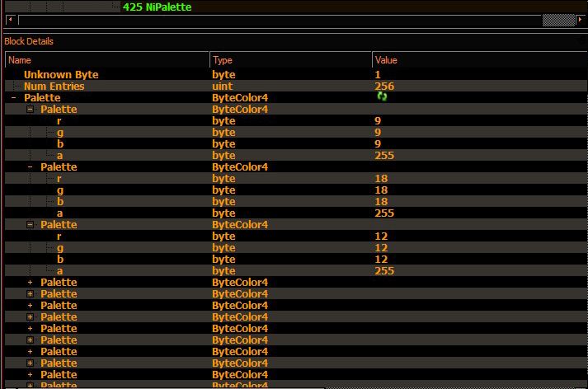Expand first collapsed Palette entry below 12 values

click(31, 283)
